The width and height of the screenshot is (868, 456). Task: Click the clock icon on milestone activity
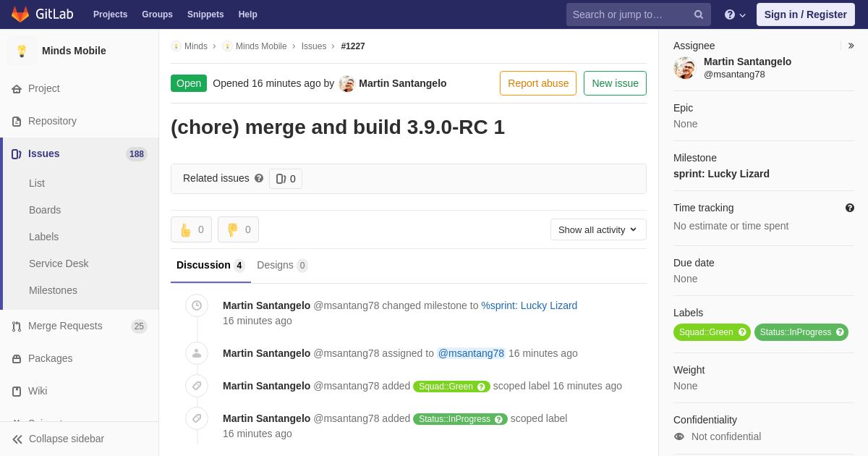tap(197, 305)
